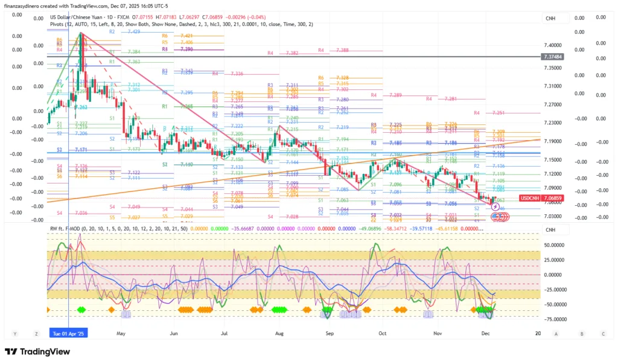Click the Oct label on time axis
Image resolution: width=618 pixels, height=364 pixels.
point(381,333)
